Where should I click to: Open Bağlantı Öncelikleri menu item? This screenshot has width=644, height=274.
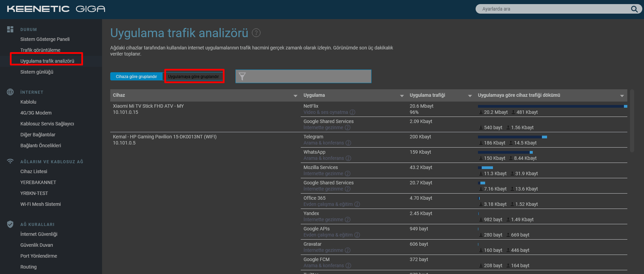pyautogui.click(x=41, y=146)
